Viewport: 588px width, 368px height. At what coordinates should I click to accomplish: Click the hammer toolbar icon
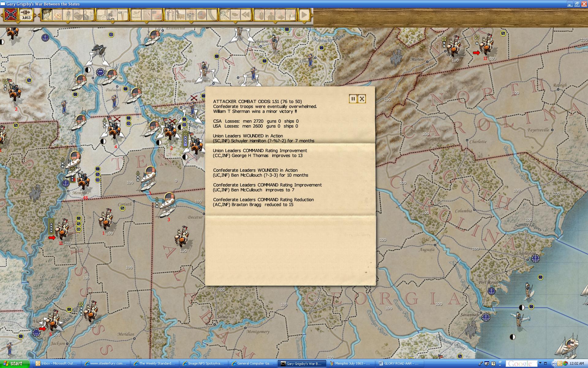tap(123, 15)
